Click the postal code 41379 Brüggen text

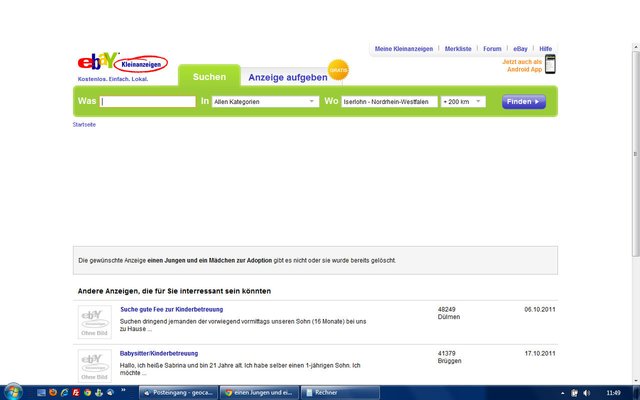pos(449,357)
